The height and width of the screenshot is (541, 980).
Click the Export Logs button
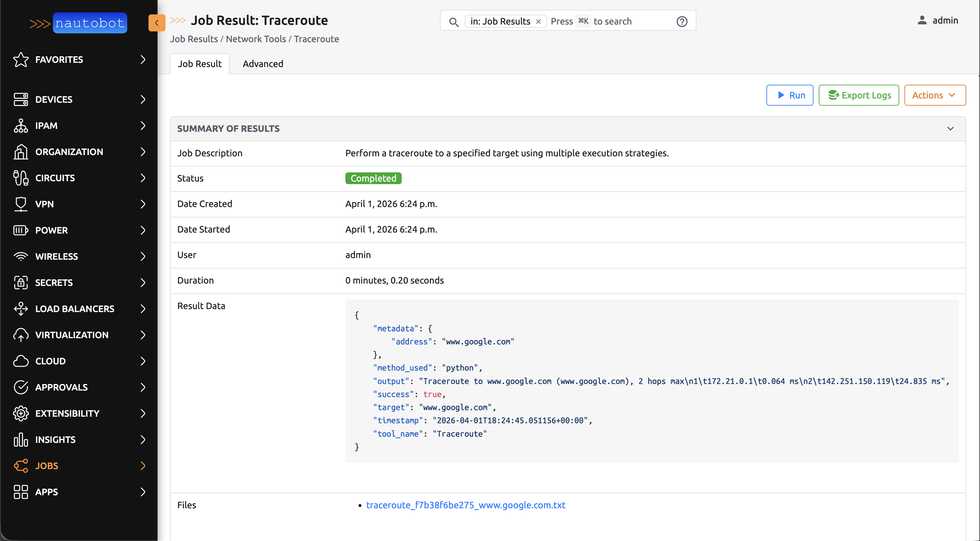pos(859,95)
